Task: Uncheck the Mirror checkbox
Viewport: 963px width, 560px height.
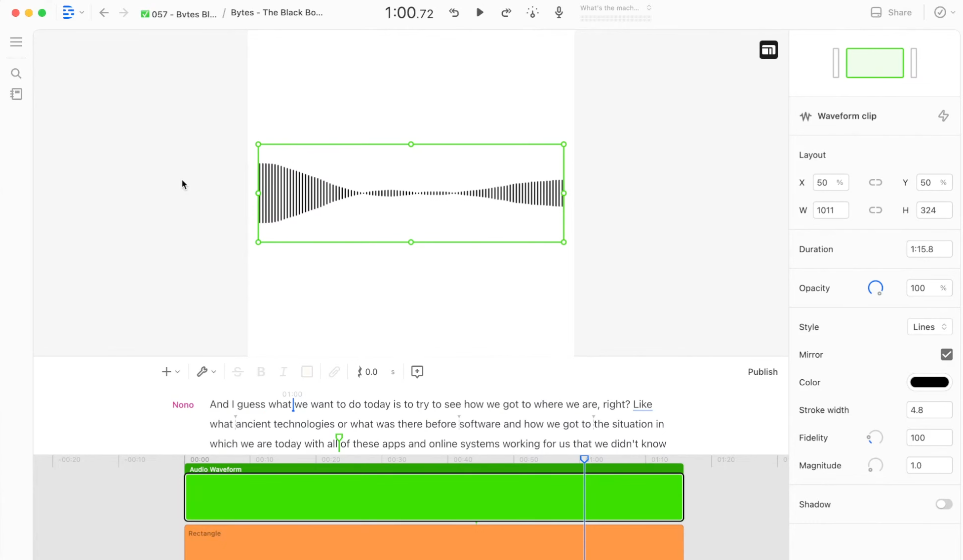Action: click(x=946, y=355)
